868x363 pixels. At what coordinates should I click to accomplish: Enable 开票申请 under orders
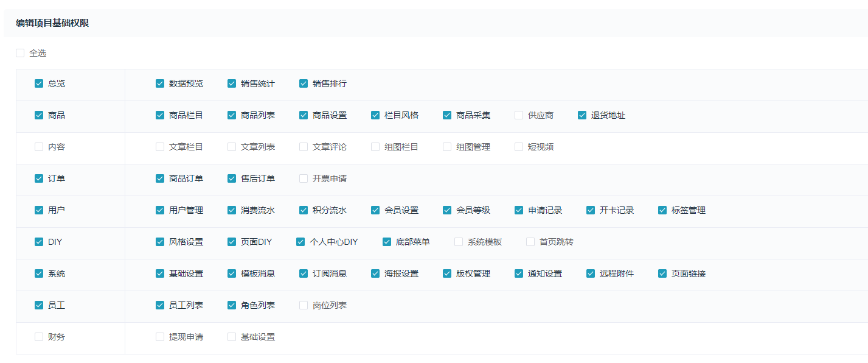[304, 178]
